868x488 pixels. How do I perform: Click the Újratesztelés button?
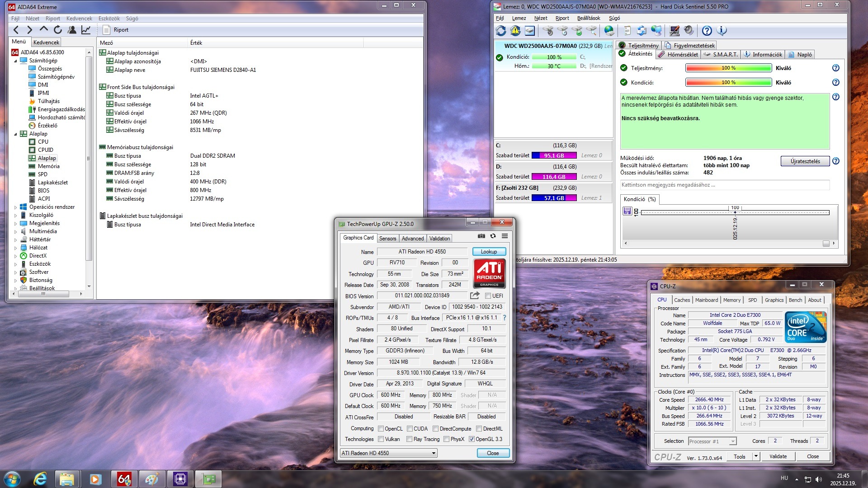805,161
